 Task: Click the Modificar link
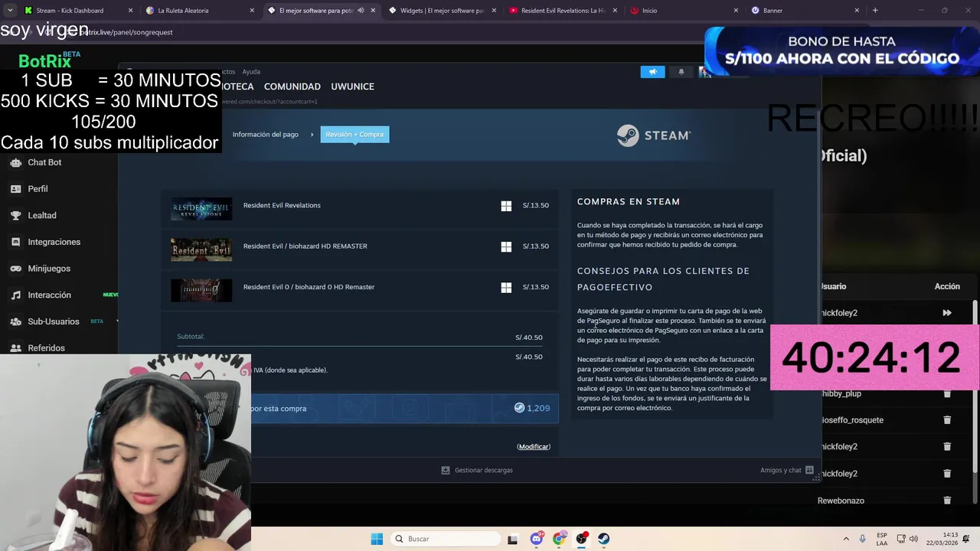click(x=534, y=447)
